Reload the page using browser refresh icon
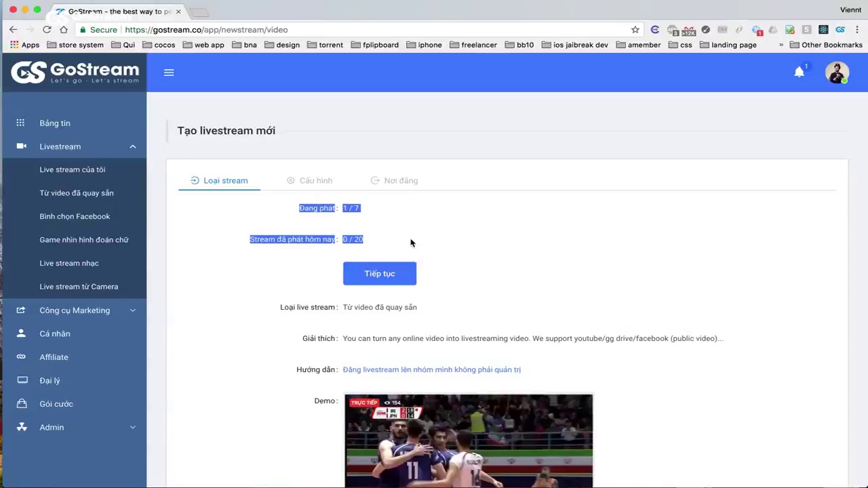 (x=47, y=30)
